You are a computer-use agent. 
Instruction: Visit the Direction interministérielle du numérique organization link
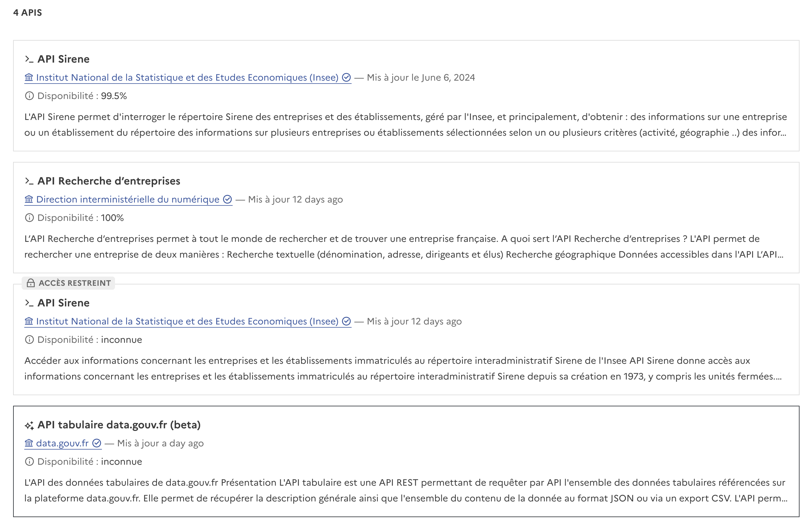[128, 200]
